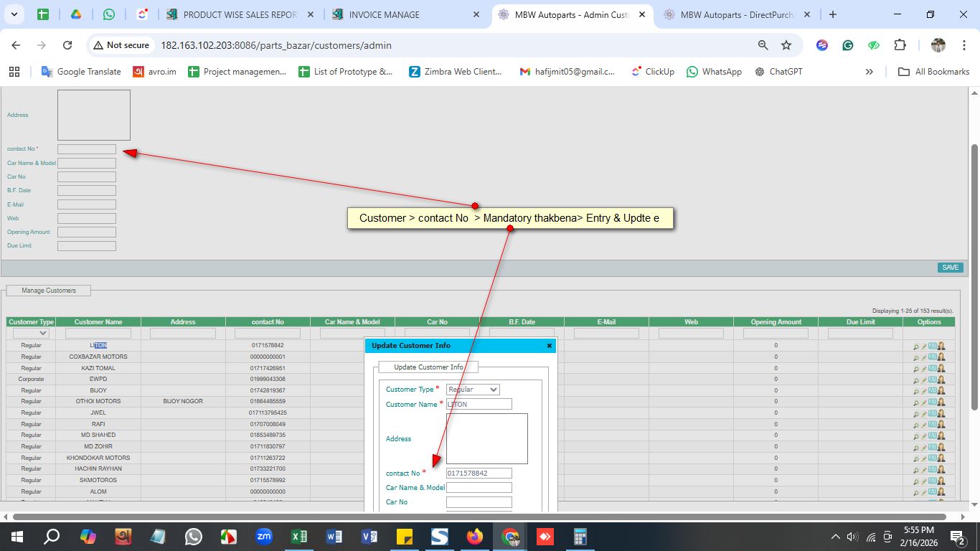Switch to pinned Google Drive tab
The height and width of the screenshot is (551, 980).
[x=75, y=14]
